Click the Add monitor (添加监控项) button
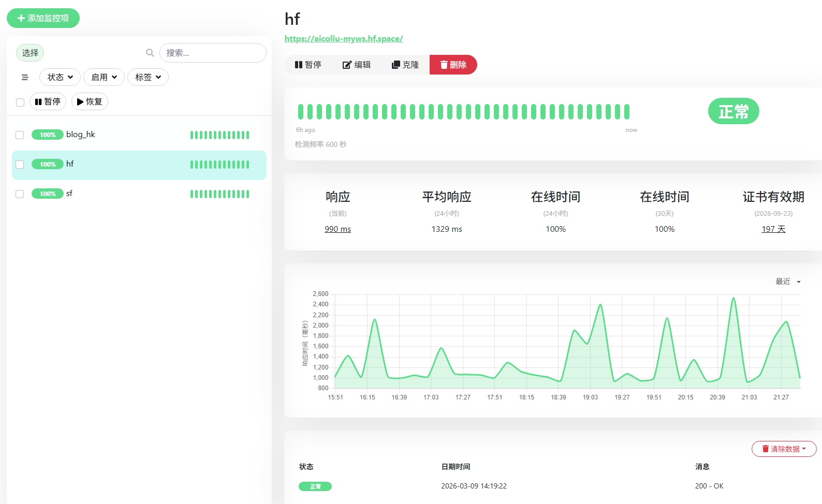 click(x=43, y=18)
